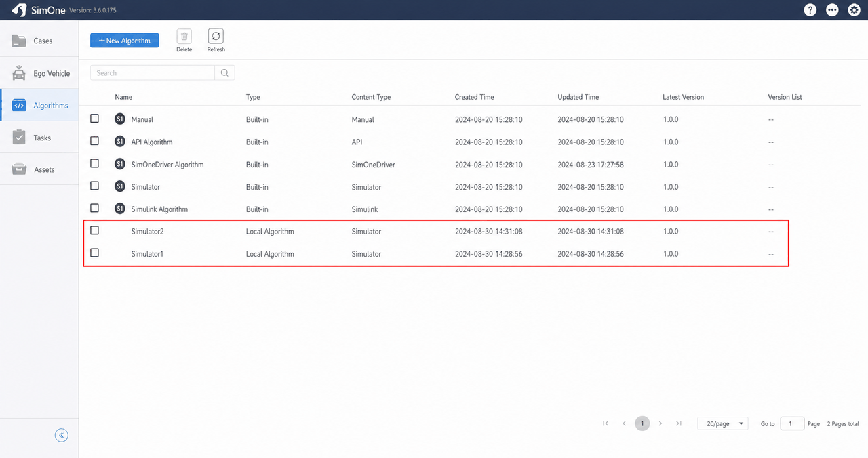Click updated time 2024-08-23 17:27:58
868x458 pixels.
point(591,164)
